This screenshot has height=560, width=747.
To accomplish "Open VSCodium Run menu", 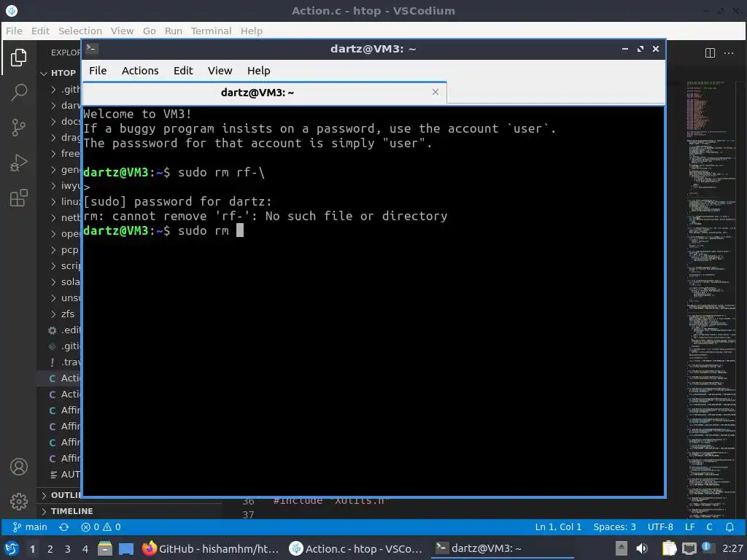I will [x=174, y=31].
